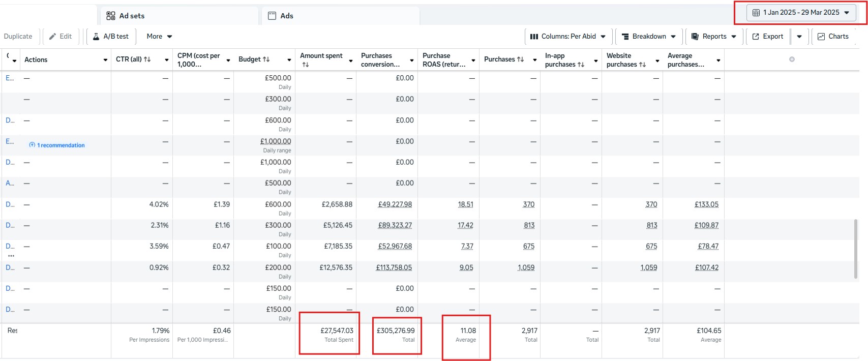Click total conversion value £305,276.99
The width and height of the screenshot is (868, 361).
coord(396,330)
